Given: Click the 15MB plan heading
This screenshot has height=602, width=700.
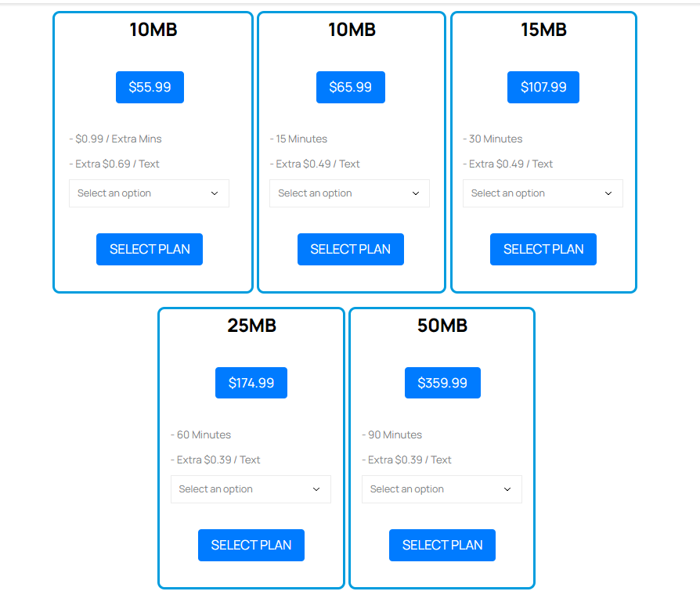Looking at the screenshot, I should tap(543, 30).
